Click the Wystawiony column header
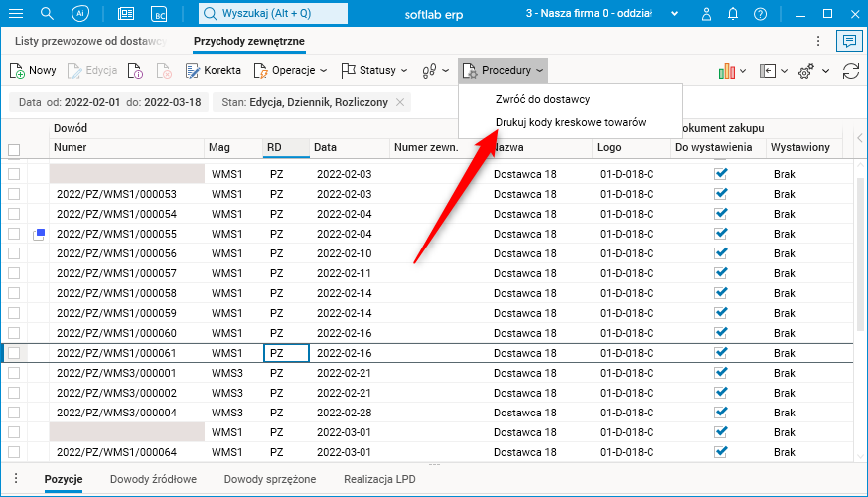The height and width of the screenshot is (497, 868). [x=803, y=147]
